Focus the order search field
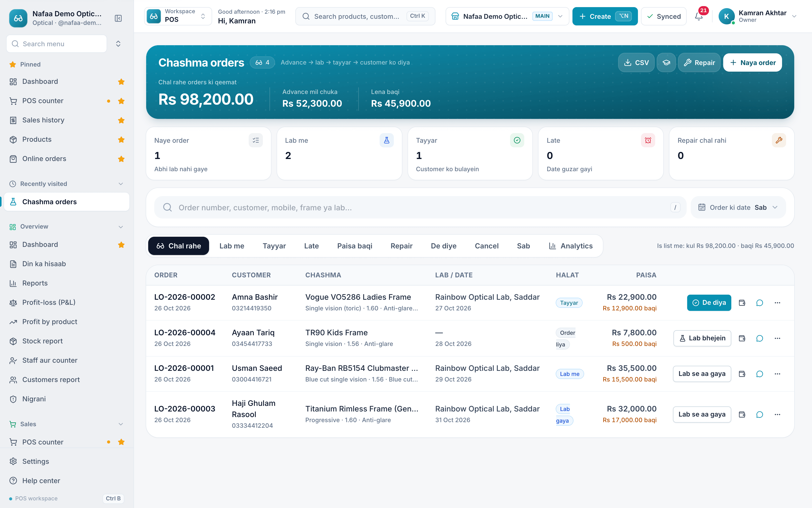The image size is (812, 508). (x=420, y=207)
